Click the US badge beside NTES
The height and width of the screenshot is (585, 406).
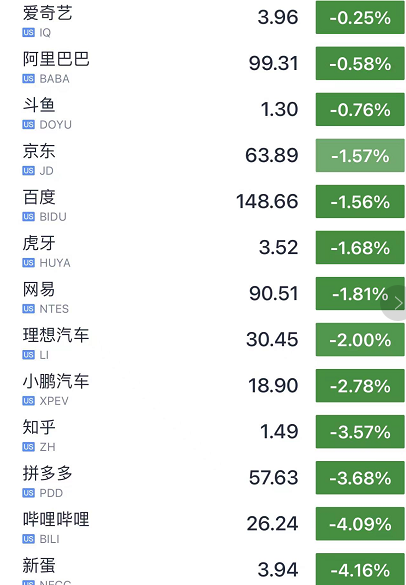(28, 309)
